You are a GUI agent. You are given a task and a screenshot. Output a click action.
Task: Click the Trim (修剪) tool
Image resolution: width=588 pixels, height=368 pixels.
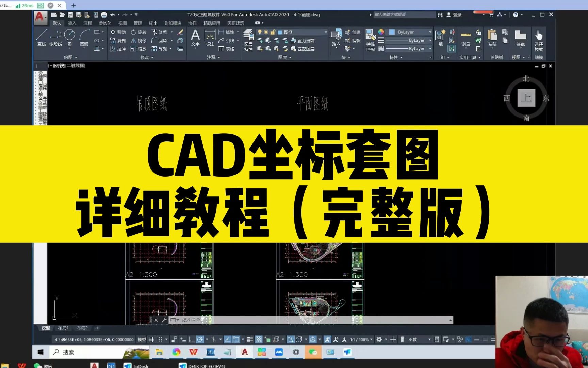tap(159, 32)
